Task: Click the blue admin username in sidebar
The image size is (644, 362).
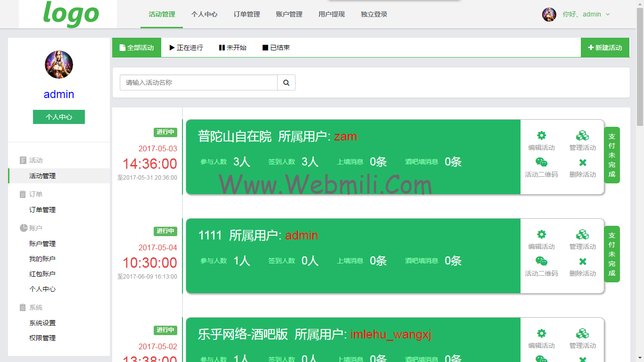Action: (x=59, y=94)
